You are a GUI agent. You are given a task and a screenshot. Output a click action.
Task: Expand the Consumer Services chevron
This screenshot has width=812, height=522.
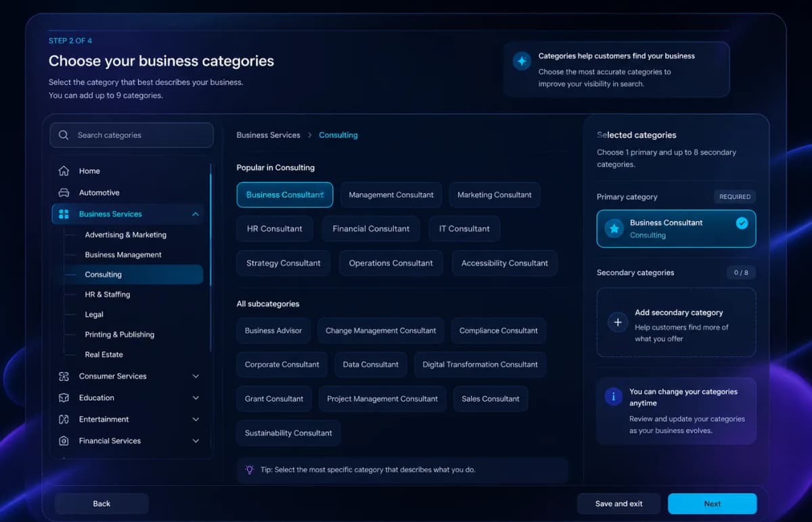196,376
